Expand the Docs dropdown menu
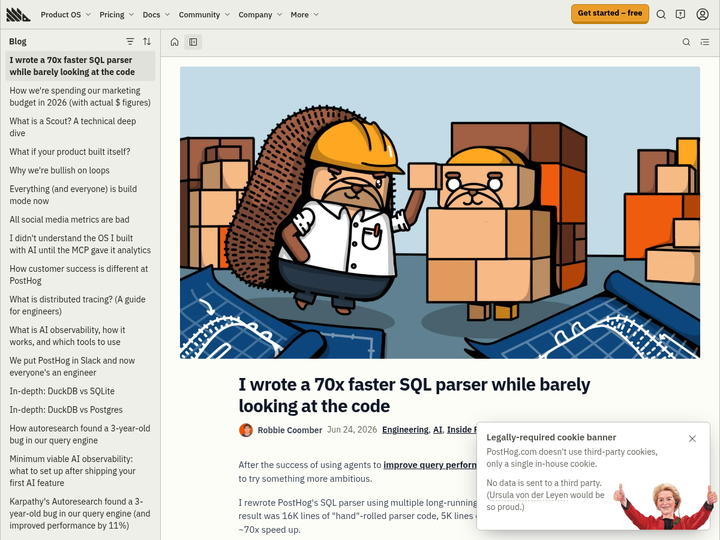The height and width of the screenshot is (540, 720). click(x=156, y=15)
